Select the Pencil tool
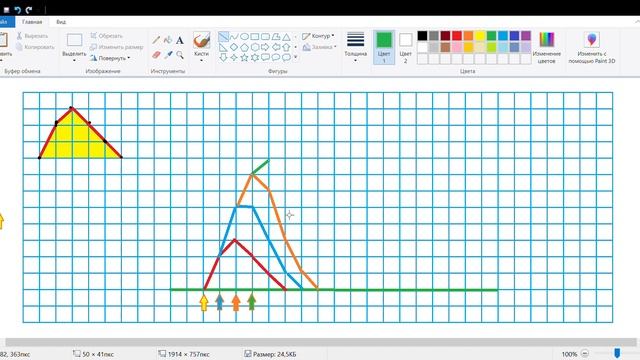 (156, 40)
